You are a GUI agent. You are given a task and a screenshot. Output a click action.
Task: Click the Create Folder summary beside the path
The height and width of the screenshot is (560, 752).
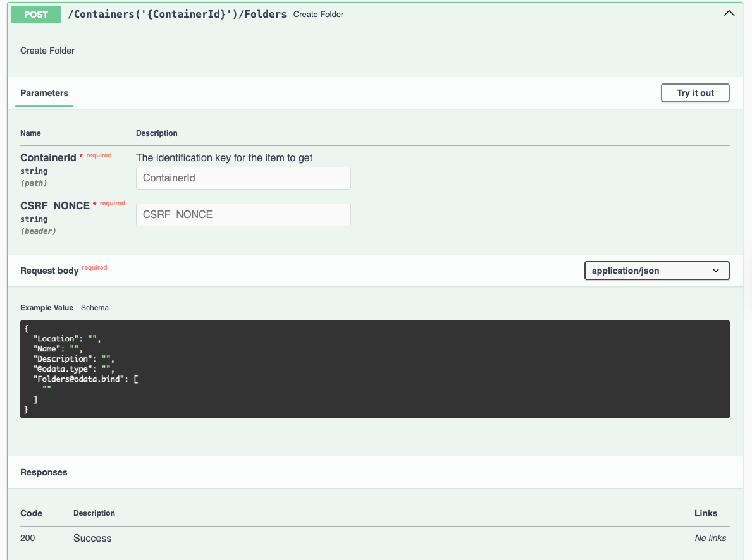(x=318, y=15)
